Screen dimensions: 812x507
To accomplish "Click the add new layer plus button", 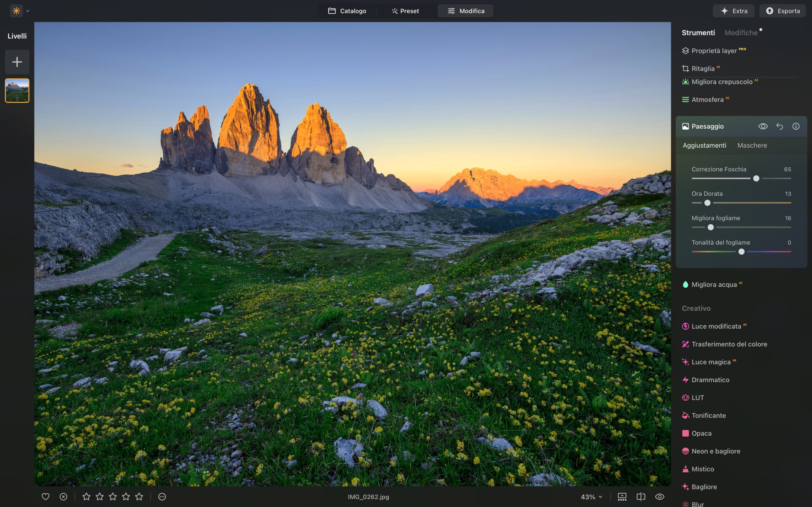I will pyautogui.click(x=17, y=62).
